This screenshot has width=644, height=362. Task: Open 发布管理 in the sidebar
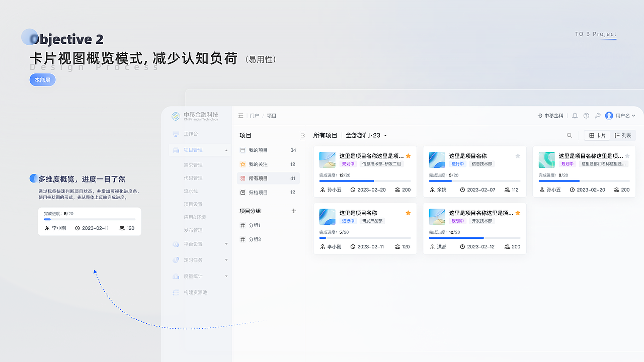point(193,230)
